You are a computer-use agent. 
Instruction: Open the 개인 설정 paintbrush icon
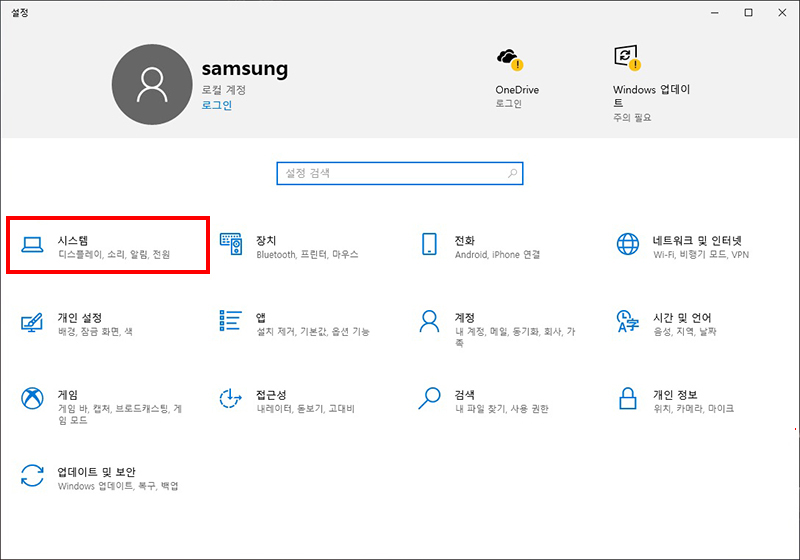tap(32, 322)
